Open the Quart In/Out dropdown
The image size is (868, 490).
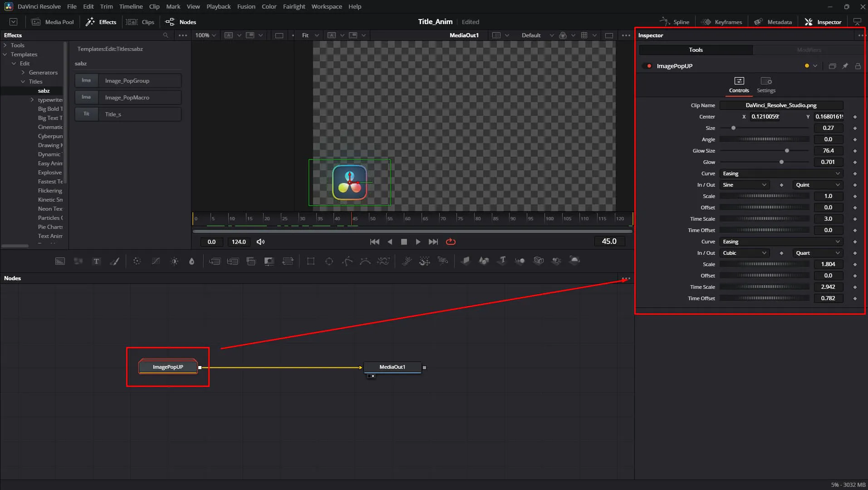[818, 253]
